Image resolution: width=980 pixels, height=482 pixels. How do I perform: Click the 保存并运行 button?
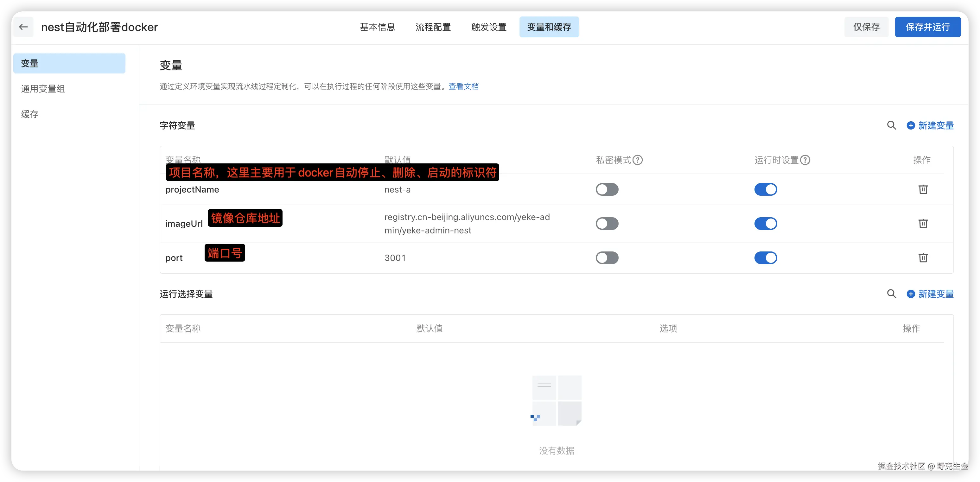tap(927, 27)
